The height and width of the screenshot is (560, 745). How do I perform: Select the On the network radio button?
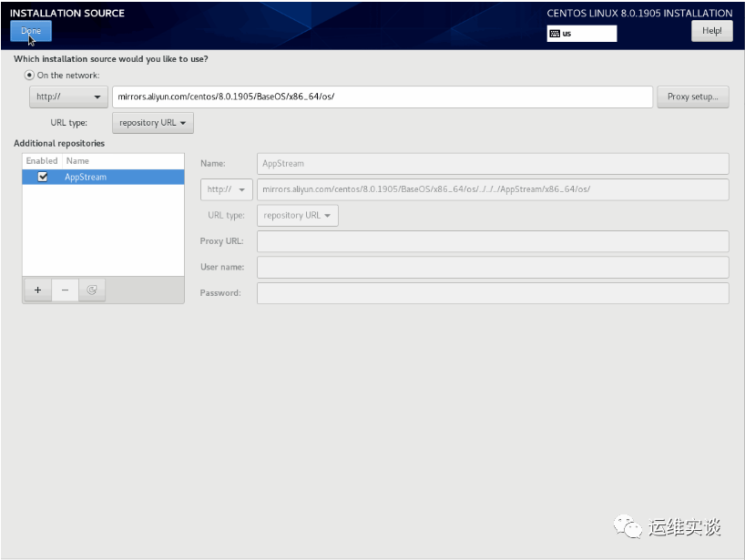coord(29,75)
